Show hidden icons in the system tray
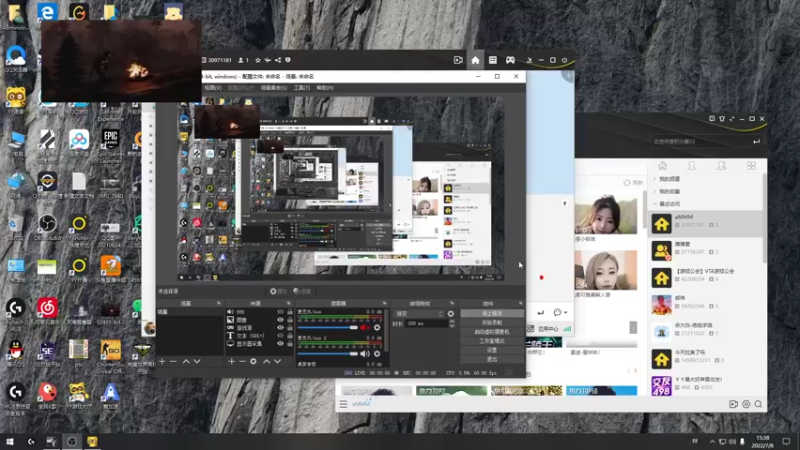 [x=712, y=441]
